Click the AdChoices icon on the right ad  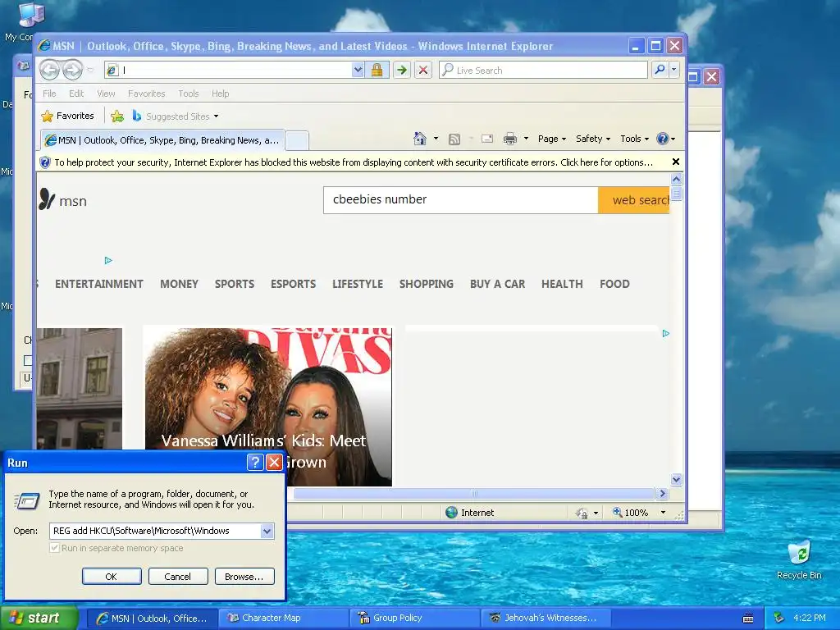pos(666,333)
